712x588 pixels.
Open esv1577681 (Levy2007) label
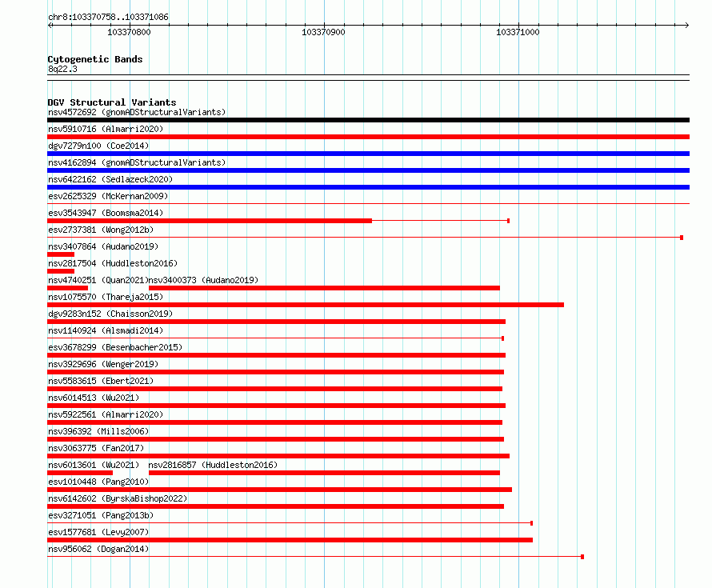tap(98, 532)
